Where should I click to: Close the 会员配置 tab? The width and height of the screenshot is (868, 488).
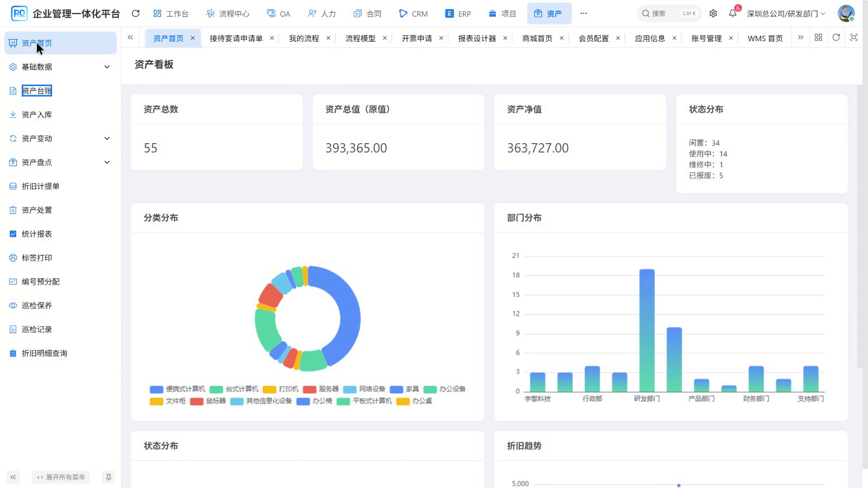618,38
